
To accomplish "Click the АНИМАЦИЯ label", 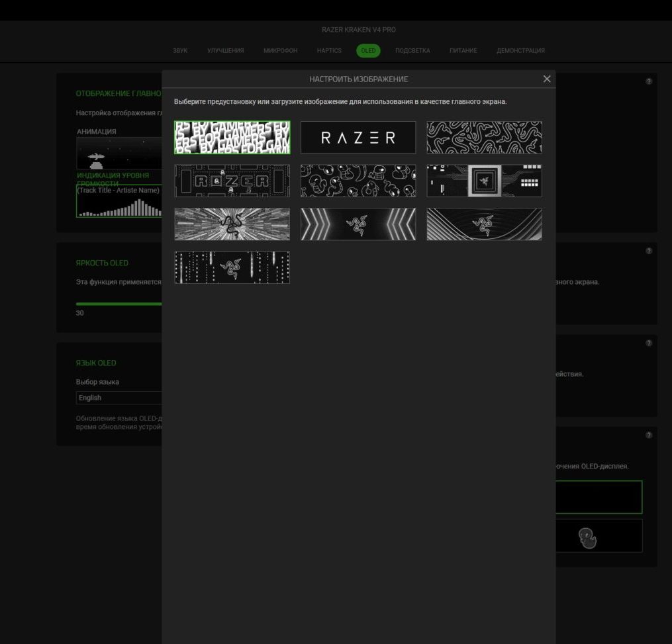I will click(x=97, y=132).
